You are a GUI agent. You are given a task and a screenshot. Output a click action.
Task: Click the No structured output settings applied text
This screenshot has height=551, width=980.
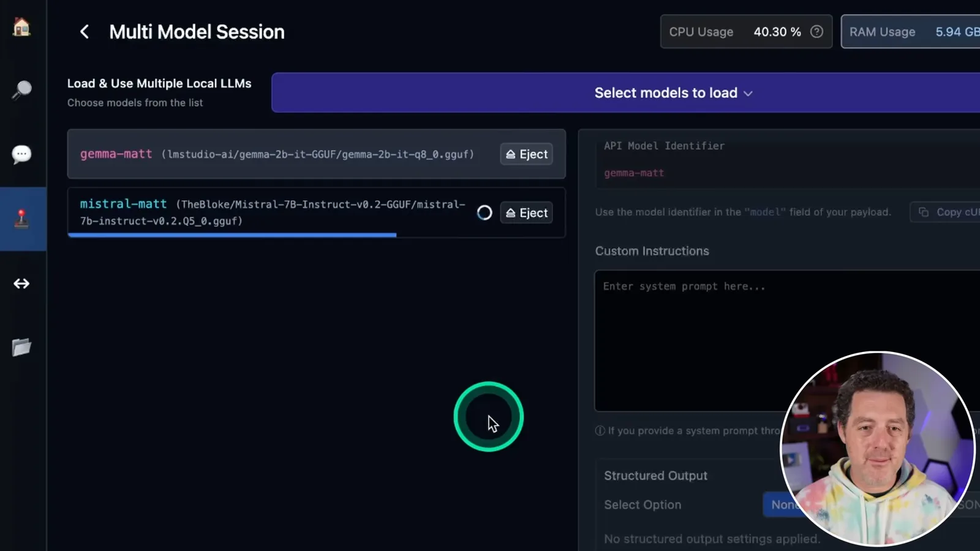(712, 539)
